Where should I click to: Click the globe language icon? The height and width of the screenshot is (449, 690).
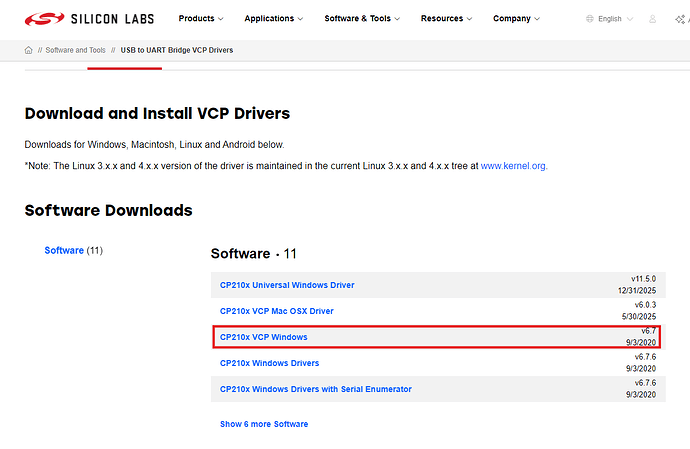[x=590, y=19]
